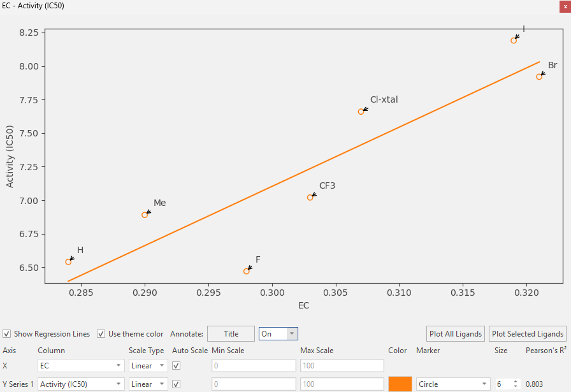Open the Activity (IC50) column dropdown
The image size is (571, 392).
coord(81,384)
